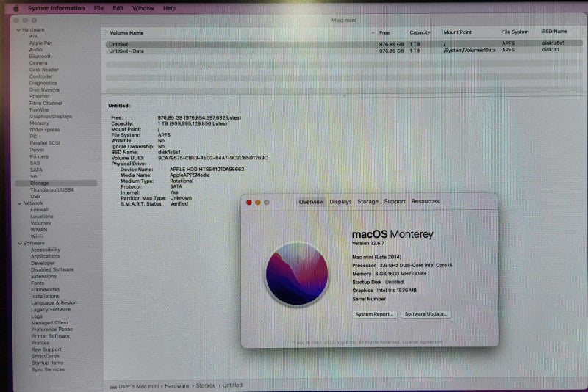
Task: Select Disc Burning in the sidebar
Action: (44, 90)
